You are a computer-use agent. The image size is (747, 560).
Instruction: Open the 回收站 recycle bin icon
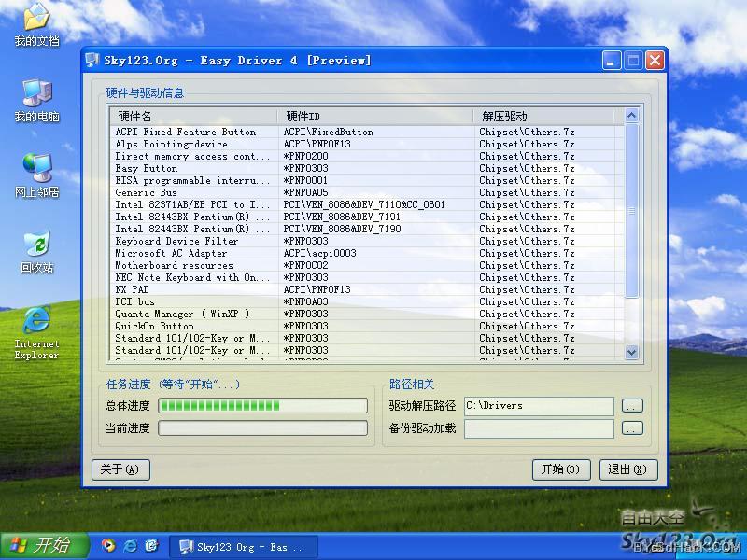click(36, 252)
